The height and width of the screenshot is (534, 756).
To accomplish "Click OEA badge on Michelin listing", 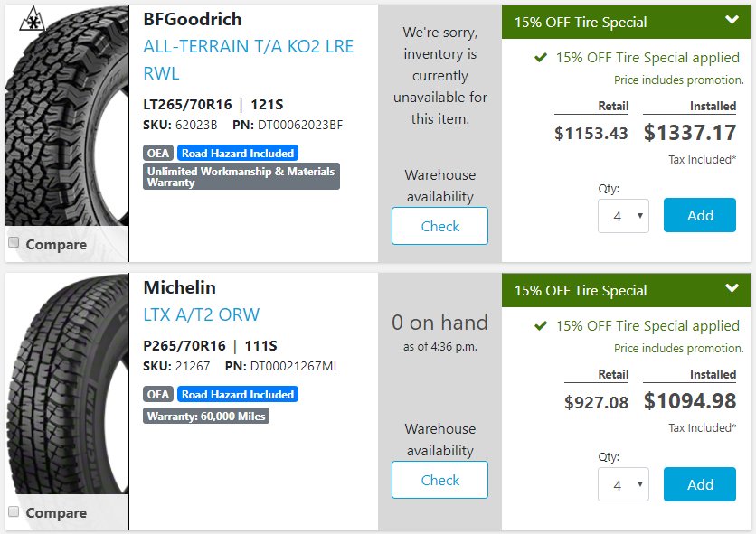I will pos(158,394).
